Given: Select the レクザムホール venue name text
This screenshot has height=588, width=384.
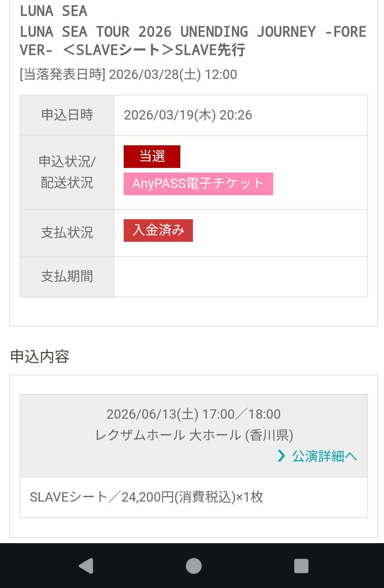Looking at the screenshot, I should tap(194, 435).
